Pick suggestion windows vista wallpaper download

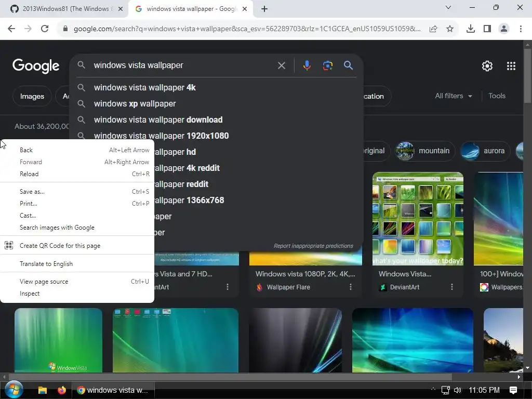click(217, 120)
